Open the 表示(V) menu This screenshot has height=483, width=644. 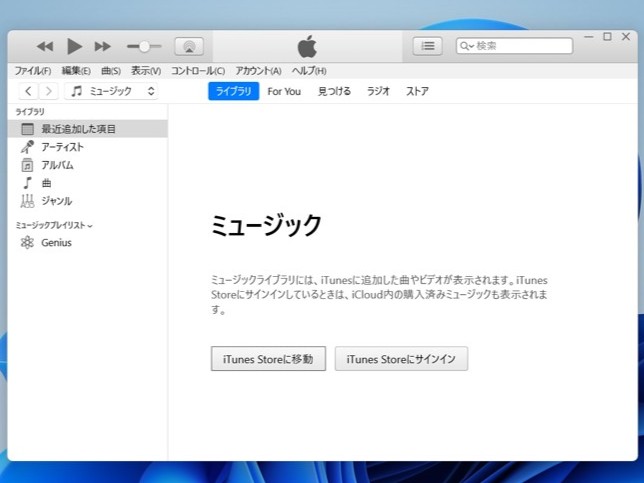[146, 71]
